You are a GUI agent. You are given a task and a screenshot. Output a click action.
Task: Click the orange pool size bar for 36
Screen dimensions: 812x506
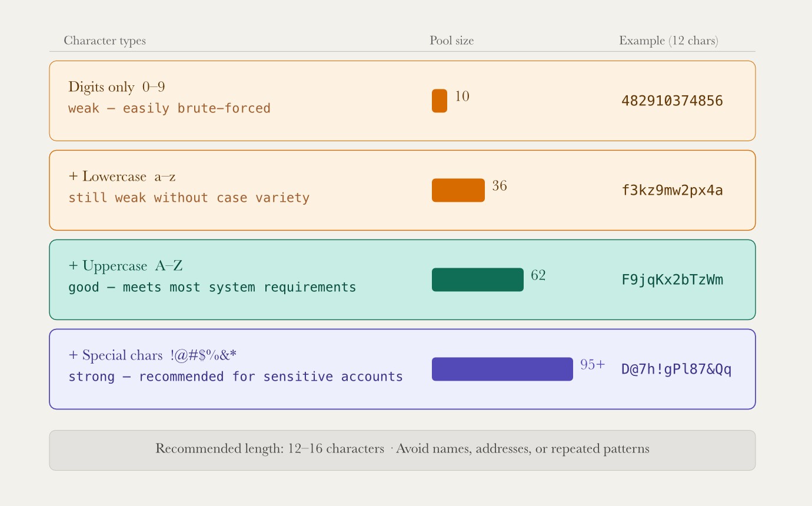tap(458, 190)
